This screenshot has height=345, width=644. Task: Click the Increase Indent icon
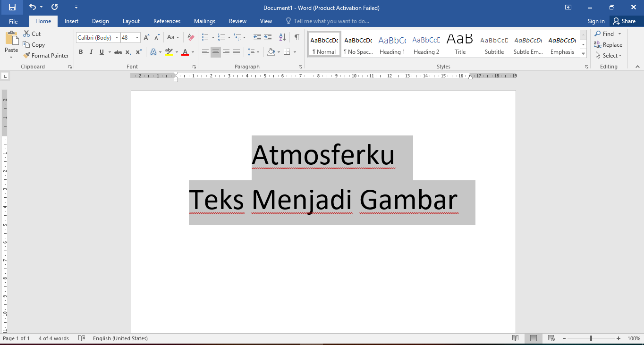pyautogui.click(x=267, y=37)
